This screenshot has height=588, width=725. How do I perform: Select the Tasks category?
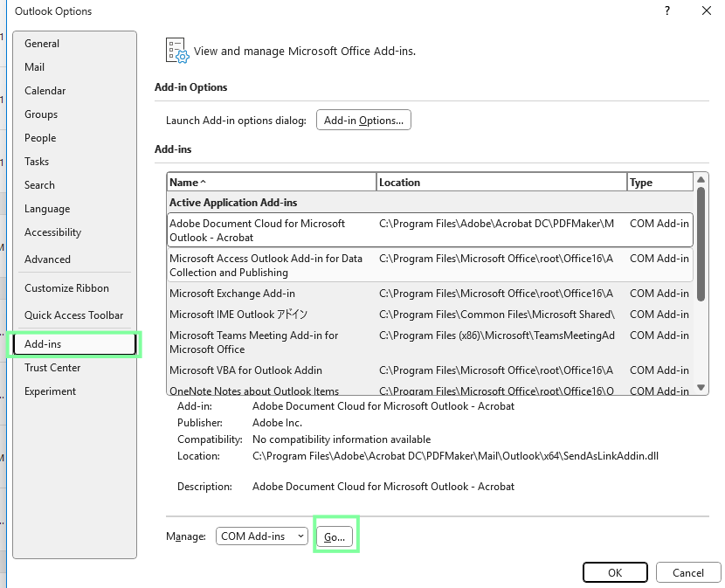tap(75, 162)
